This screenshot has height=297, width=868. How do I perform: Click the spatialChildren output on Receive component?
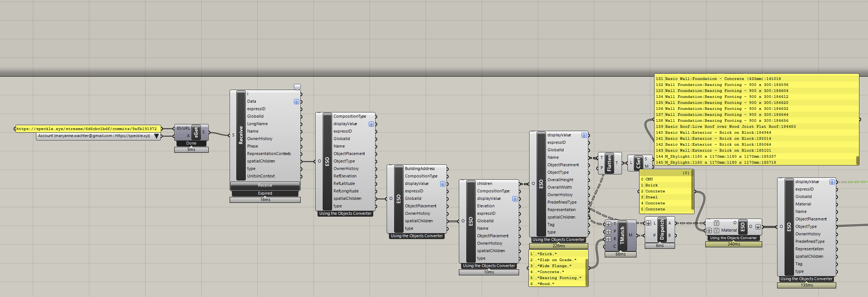click(301, 161)
